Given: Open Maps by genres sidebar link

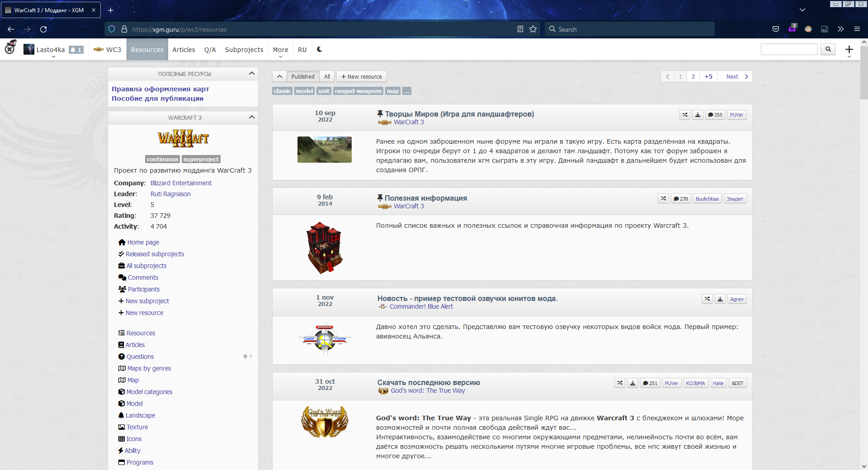Looking at the screenshot, I should pyautogui.click(x=149, y=368).
